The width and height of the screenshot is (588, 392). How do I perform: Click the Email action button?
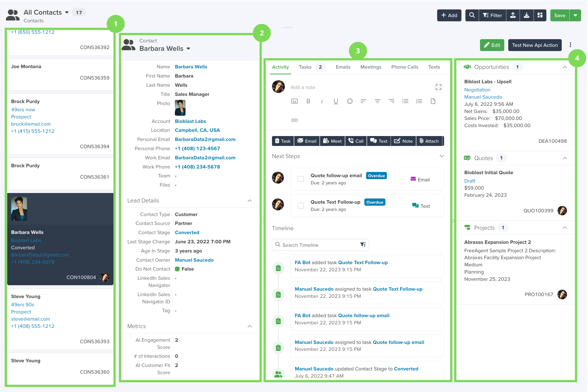click(x=307, y=141)
